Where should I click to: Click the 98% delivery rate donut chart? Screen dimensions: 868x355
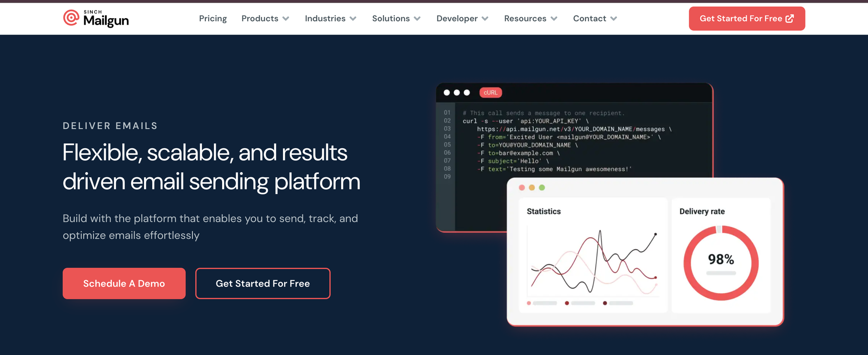[x=721, y=263]
